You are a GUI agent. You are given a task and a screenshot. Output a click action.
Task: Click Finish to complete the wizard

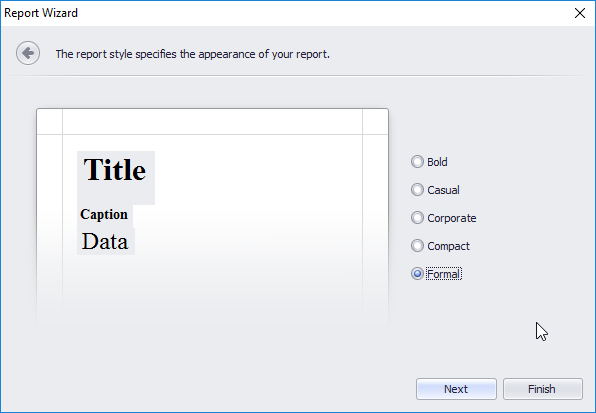click(542, 389)
